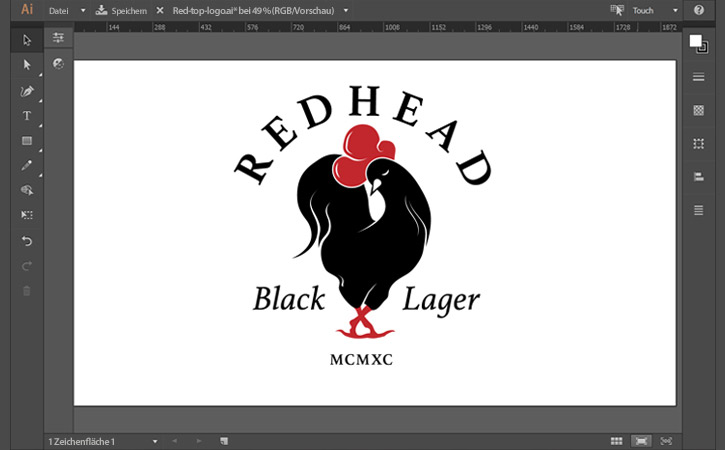The width and height of the screenshot is (725, 450).
Task: Click the red rooster comb on canvas
Action: [362, 155]
